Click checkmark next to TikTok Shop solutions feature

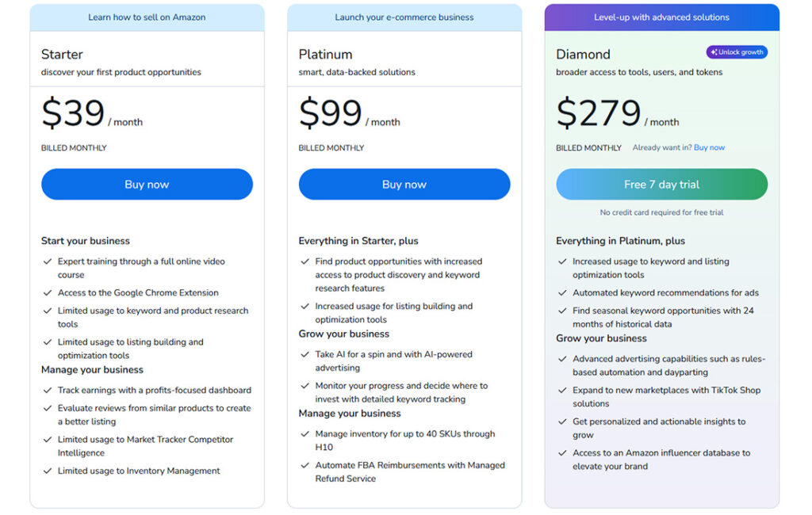point(561,390)
